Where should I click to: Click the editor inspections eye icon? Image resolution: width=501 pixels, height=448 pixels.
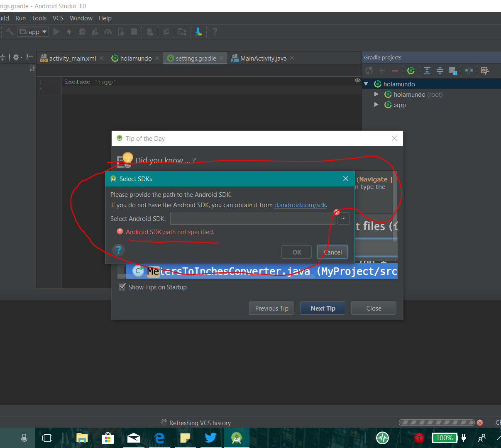point(357,80)
